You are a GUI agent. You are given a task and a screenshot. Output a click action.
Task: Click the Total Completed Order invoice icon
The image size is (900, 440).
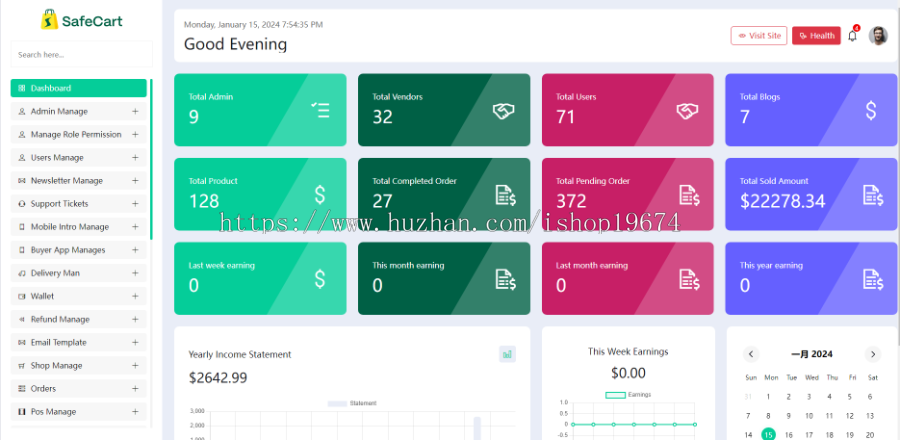(506, 195)
